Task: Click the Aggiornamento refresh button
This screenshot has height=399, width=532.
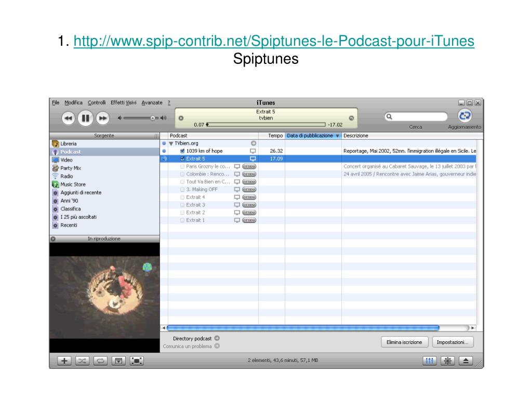Action: 464,116
